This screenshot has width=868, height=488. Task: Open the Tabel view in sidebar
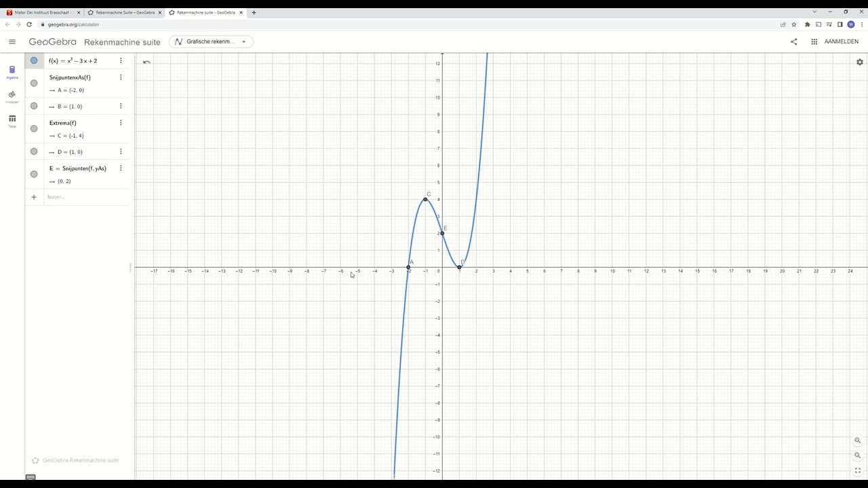pos(12,121)
